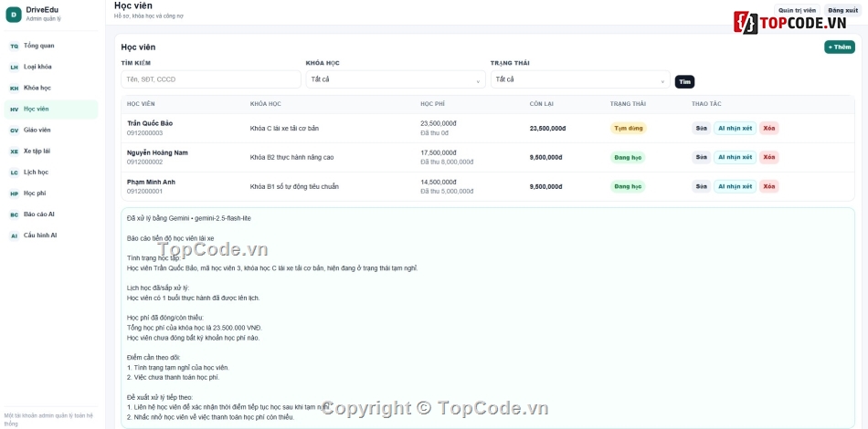Open the Giáo viên sidebar item
Viewport: 868px width, 429px height.
(51, 130)
